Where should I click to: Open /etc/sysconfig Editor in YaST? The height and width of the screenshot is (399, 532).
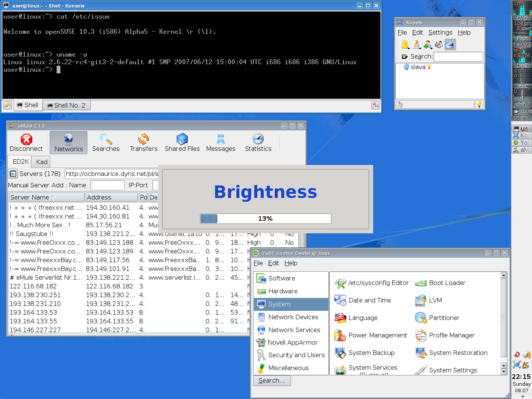[x=372, y=283]
